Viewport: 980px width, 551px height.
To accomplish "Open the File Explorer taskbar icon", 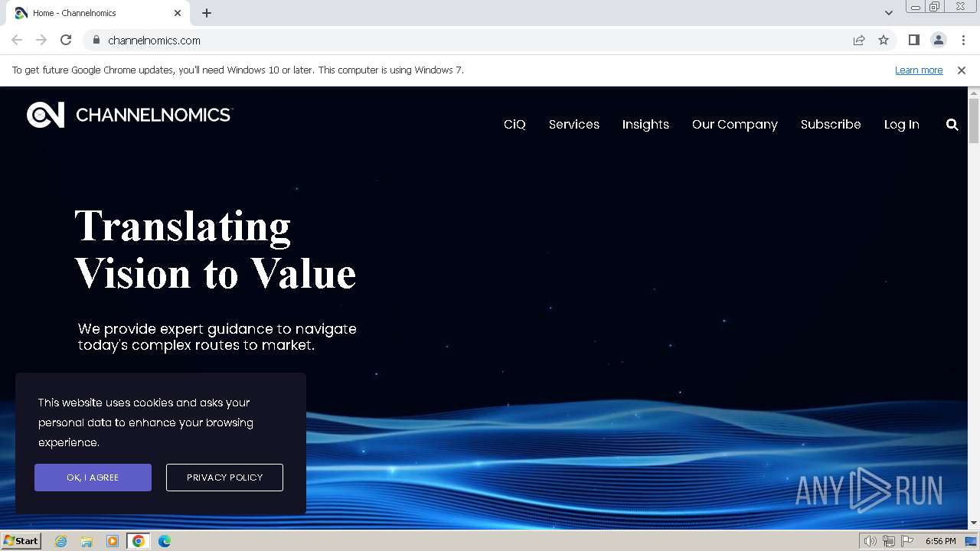I will pos(87,541).
